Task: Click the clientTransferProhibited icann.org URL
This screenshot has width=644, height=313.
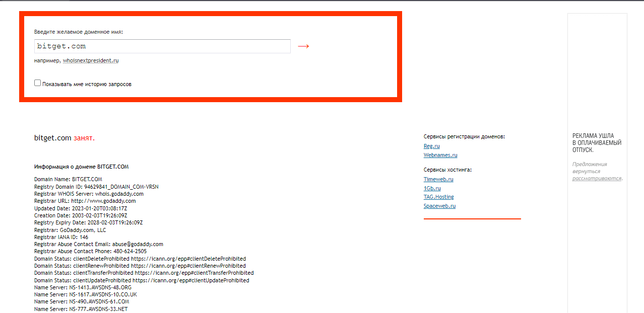Action: click(194, 273)
